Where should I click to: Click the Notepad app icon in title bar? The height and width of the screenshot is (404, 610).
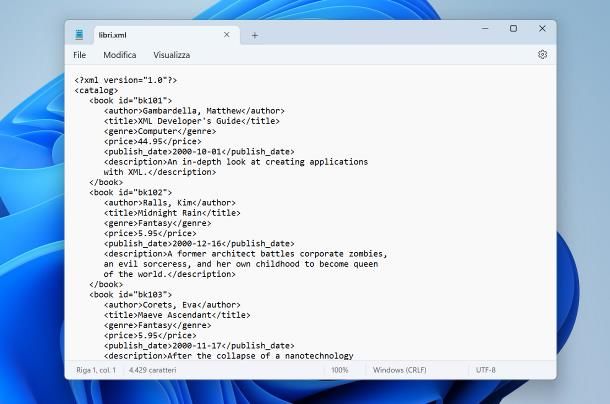coord(79,35)
